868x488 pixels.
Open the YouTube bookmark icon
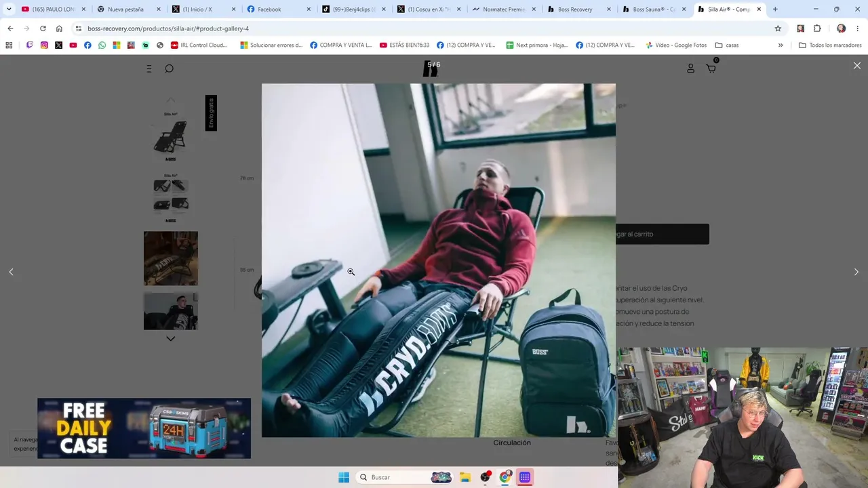[73, 45]
